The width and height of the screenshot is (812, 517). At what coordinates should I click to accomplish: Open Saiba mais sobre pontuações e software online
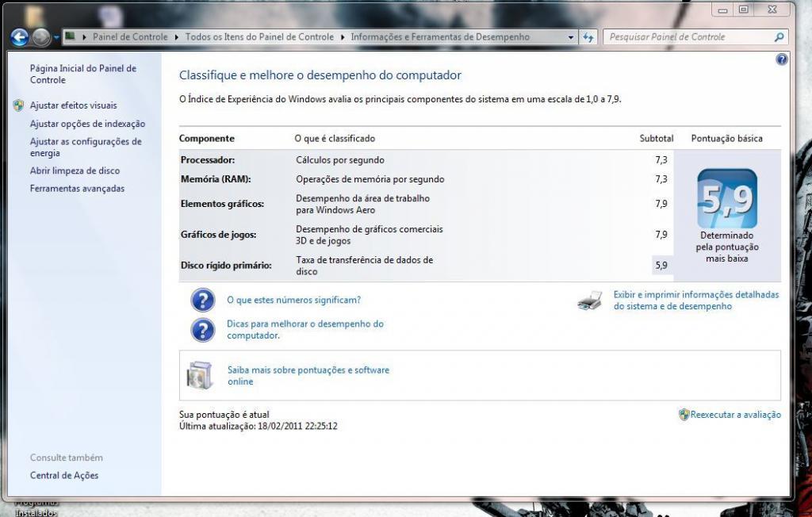[308, 376]
